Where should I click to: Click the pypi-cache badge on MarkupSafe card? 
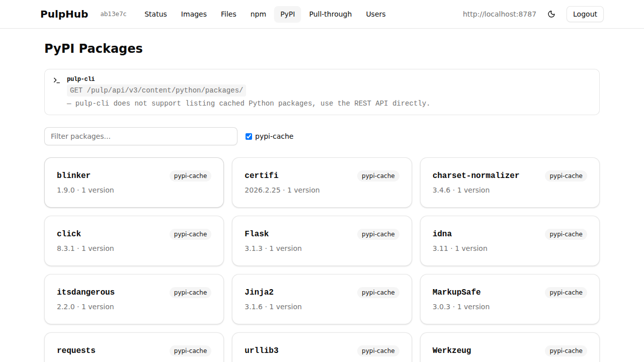click(x=566, y=292)
